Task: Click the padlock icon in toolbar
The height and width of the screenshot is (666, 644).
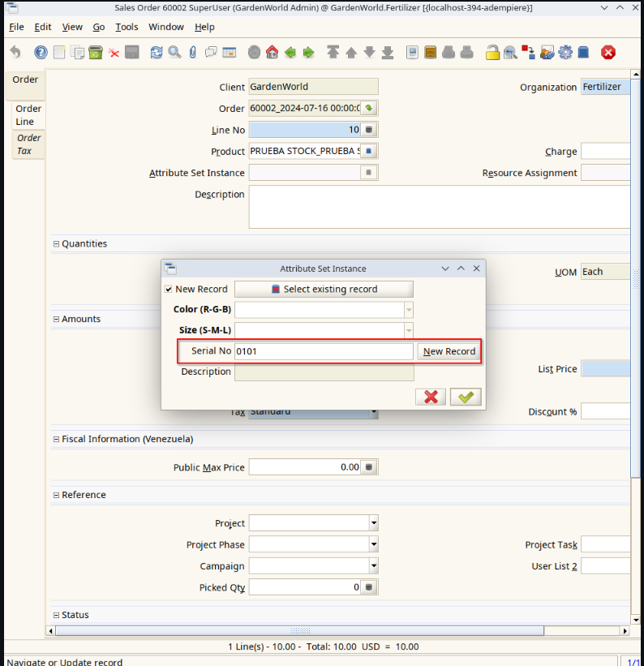Action: tap(492, 53)
